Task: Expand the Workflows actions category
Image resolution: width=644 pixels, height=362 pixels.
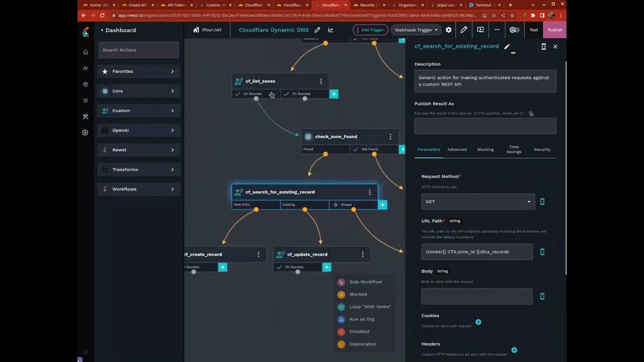Action: pos(138,189)
